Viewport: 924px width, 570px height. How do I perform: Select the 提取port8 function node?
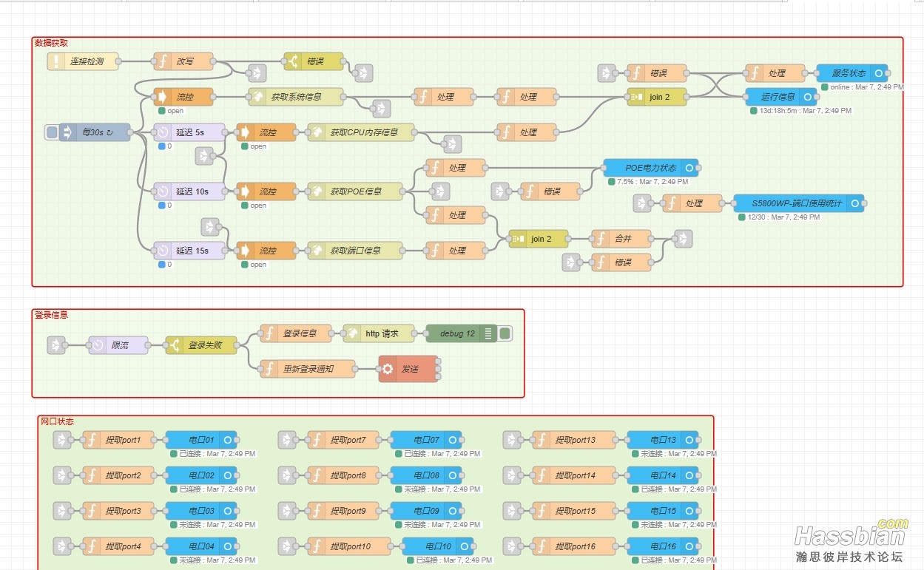(343, 475)
